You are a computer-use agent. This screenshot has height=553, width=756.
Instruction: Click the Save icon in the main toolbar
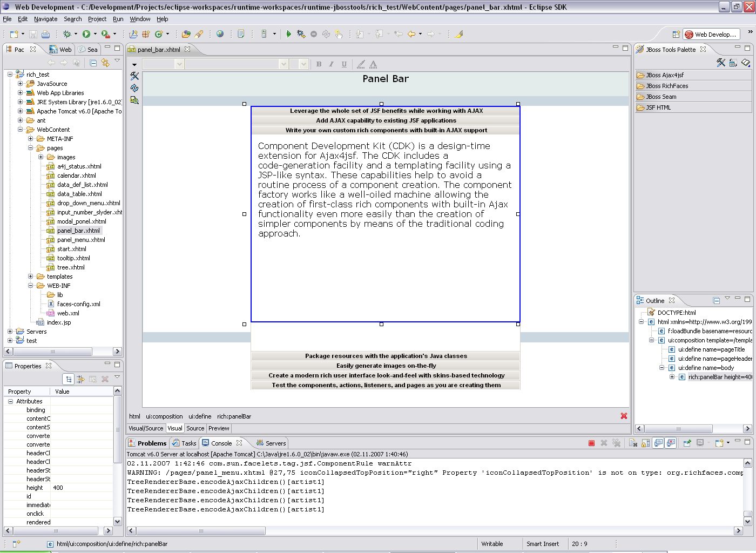coord(33,34)
